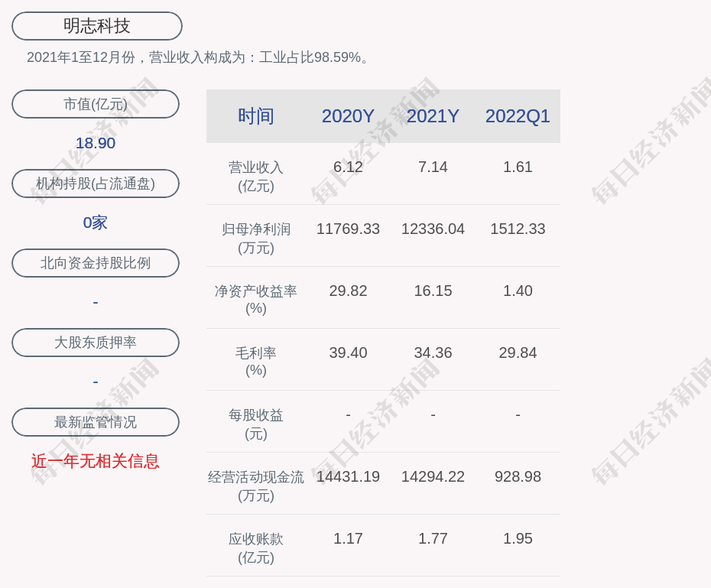
Task: Select revenue value 6.12
Action: click(x=348, y=167)
